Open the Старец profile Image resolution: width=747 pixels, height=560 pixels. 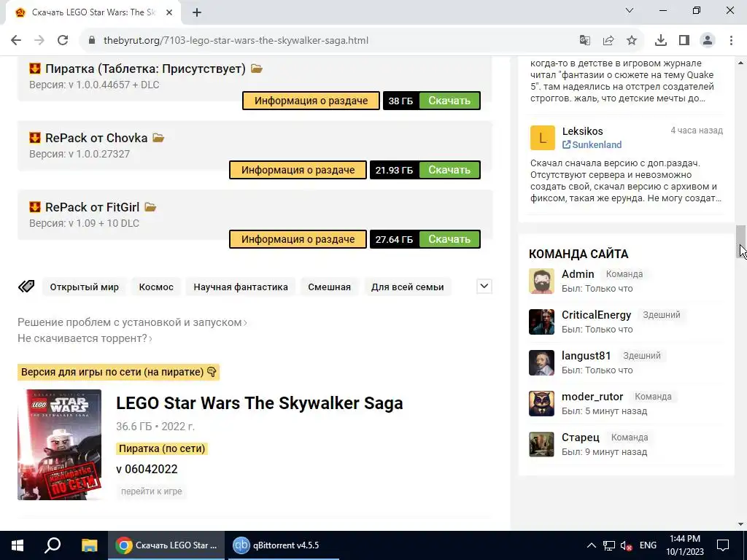580,437
